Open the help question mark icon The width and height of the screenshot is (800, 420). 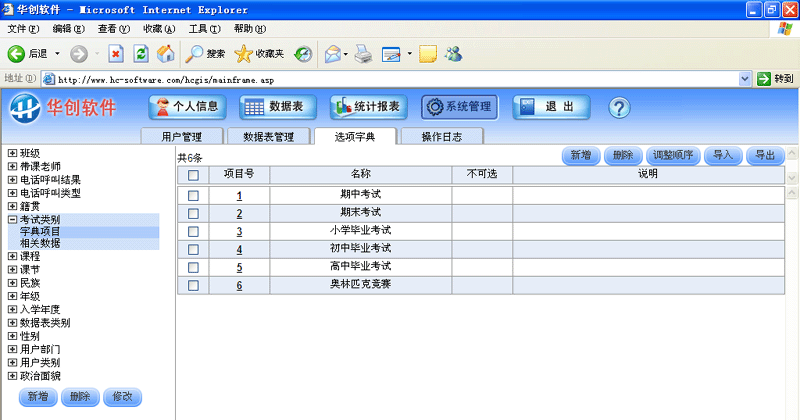(x=619, y=108)
